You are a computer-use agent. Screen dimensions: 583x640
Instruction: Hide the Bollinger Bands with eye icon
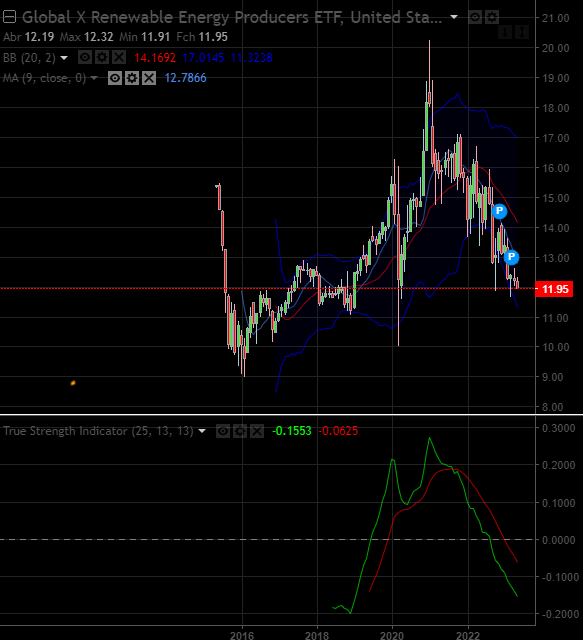coord(85,58)
